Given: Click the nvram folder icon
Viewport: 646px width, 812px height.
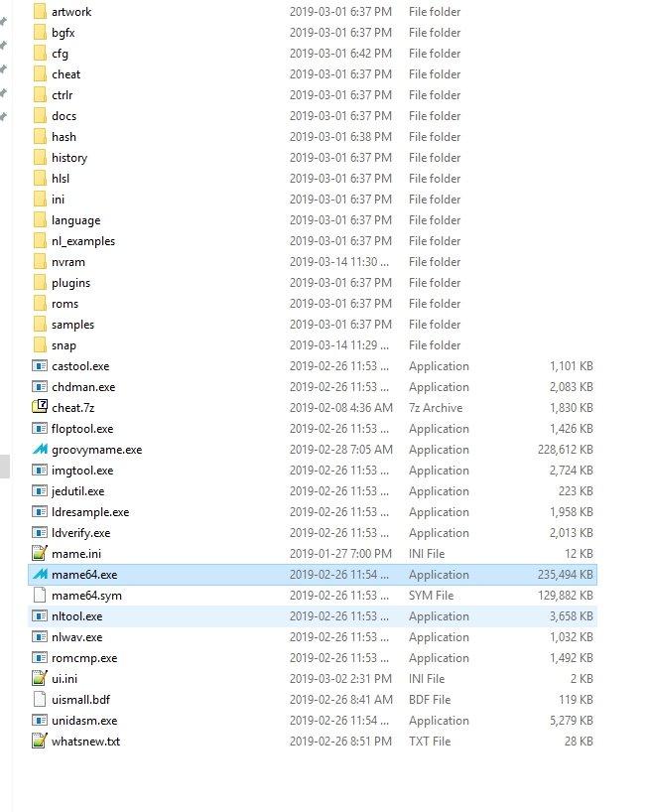Looking at the screenshot, I should pyautogui.click(x=40, y=261).
